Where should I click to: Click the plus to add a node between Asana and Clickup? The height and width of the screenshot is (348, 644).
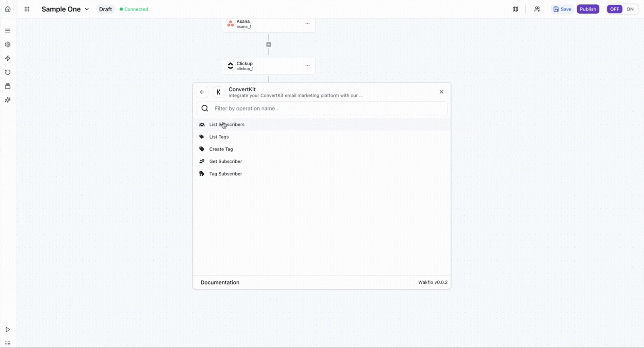pos(268,44)
